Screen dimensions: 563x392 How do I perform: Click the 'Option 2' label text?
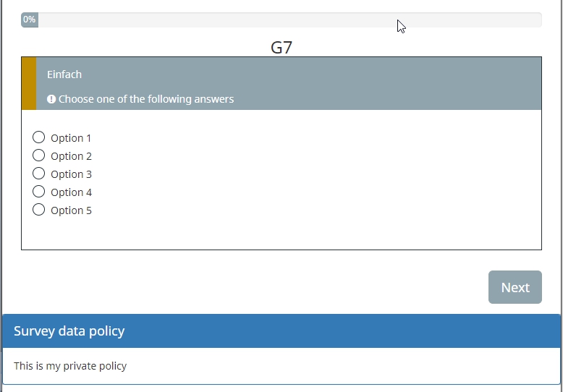[x=71, y=156]
